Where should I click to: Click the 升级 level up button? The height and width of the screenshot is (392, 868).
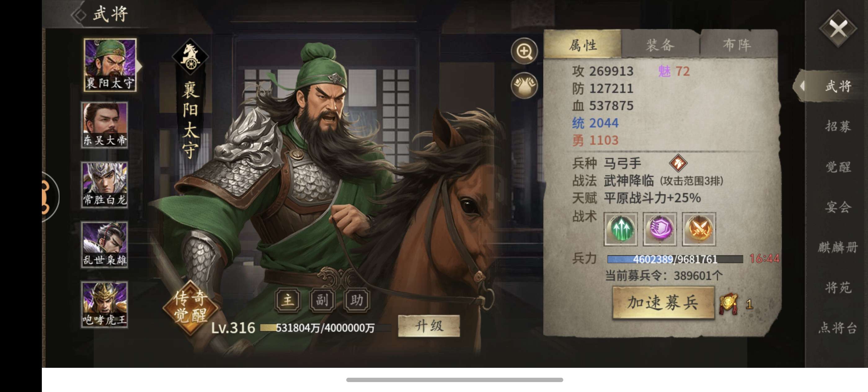coord(429,326)
